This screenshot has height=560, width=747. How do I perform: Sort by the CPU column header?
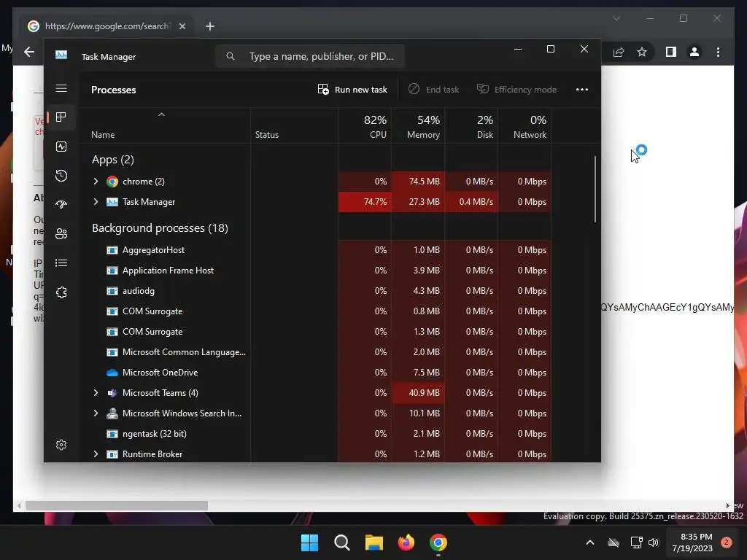[x=365, y=127]
